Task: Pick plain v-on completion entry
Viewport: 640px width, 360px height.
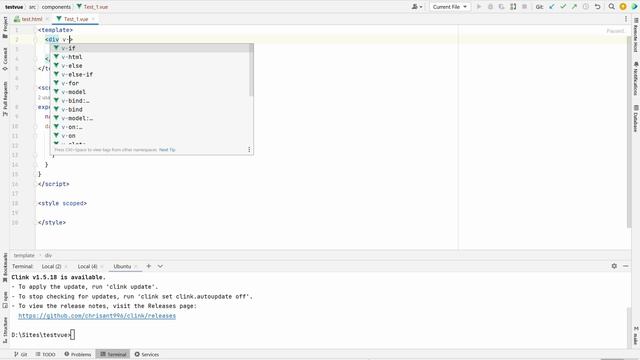Action: coord(151,136)
